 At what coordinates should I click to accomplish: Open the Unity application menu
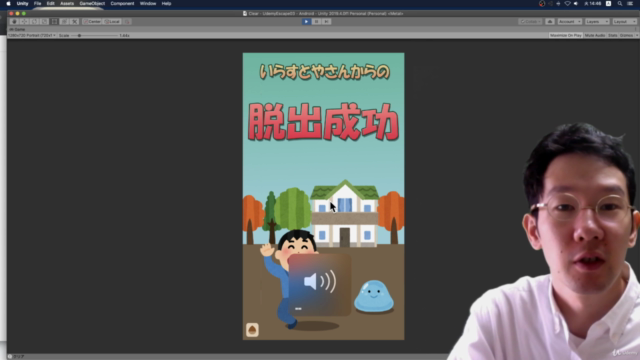22,4
